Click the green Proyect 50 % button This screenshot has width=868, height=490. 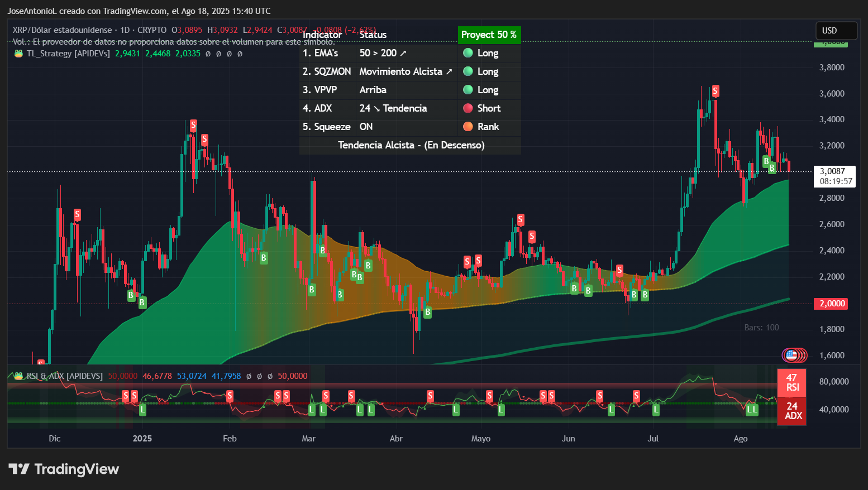pos(489,35)
